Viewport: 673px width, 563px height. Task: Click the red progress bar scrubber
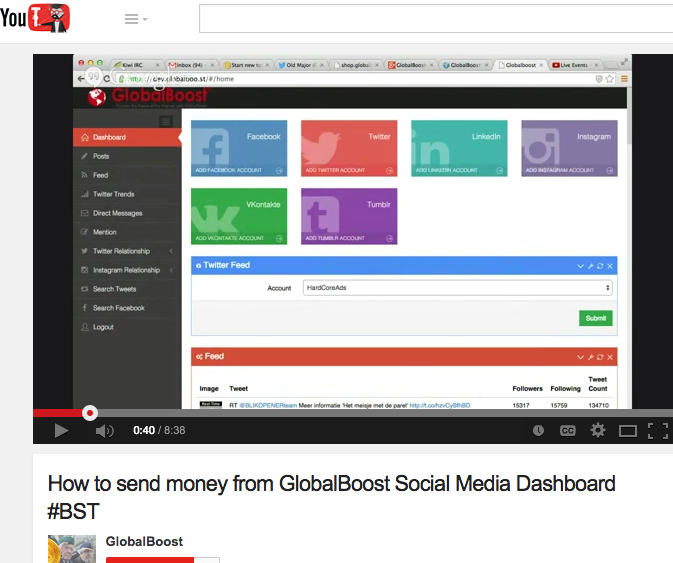coord(90,413)
